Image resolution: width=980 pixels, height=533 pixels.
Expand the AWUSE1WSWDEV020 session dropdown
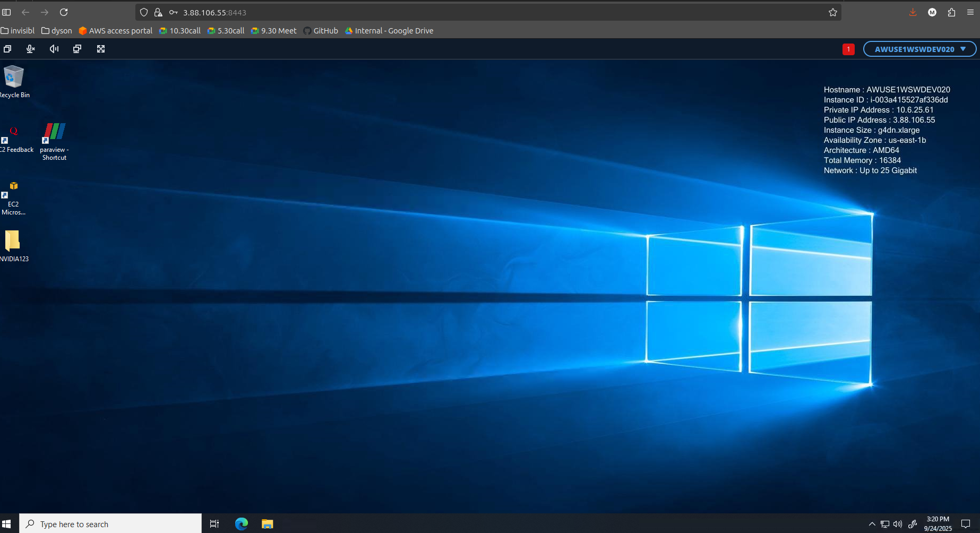tap(919, 49)
